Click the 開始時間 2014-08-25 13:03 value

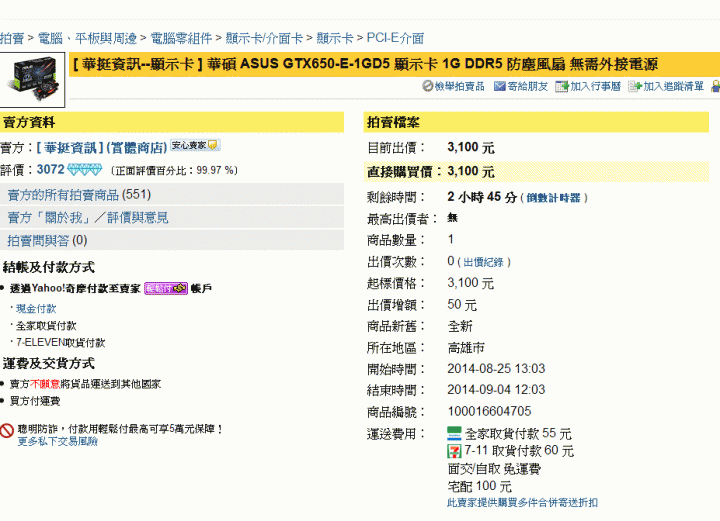496,369
